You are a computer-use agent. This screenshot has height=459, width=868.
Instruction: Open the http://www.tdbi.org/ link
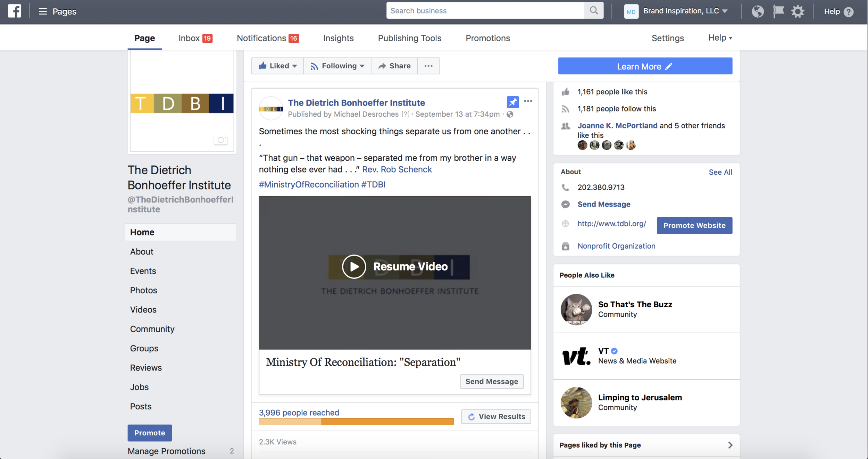point(612,224)
